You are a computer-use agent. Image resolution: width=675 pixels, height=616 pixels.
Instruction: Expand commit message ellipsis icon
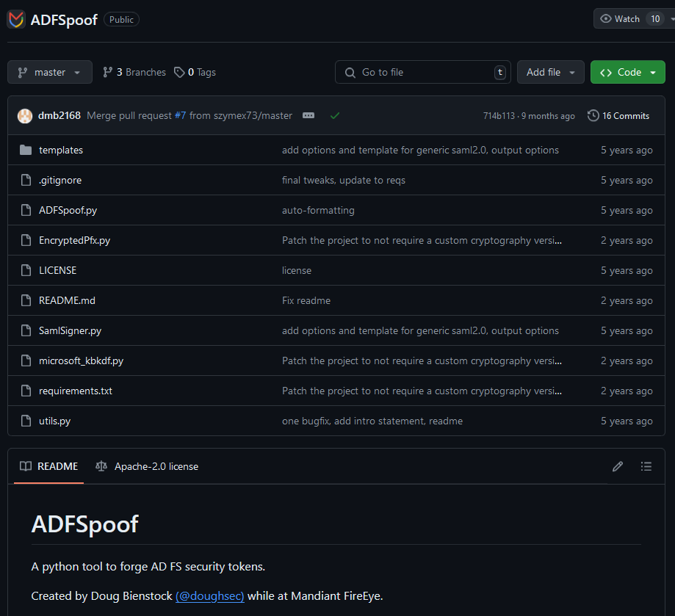308,115
